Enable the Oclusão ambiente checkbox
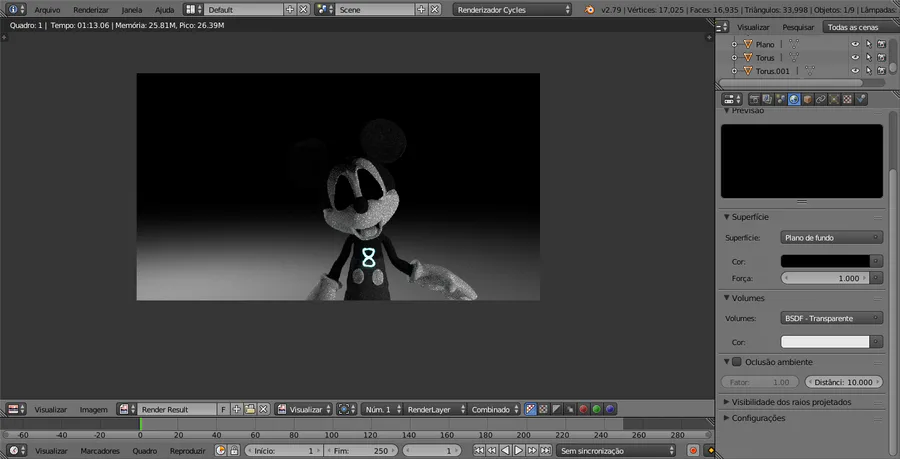This screenshot has height=459, width=900. click(x=737, y=362)
